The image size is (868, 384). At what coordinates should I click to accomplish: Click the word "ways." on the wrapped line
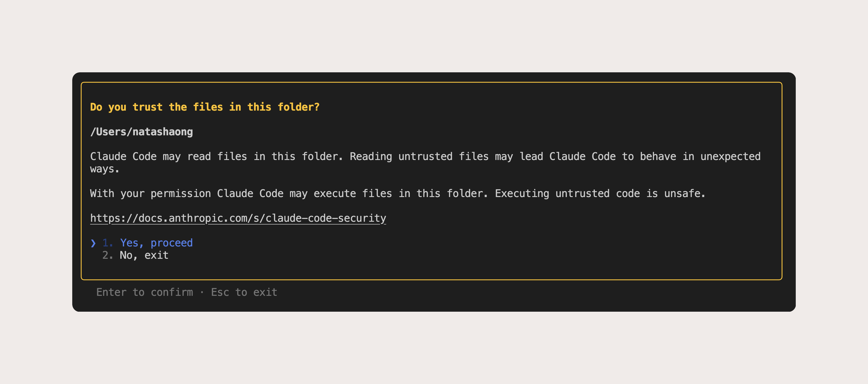105,169
